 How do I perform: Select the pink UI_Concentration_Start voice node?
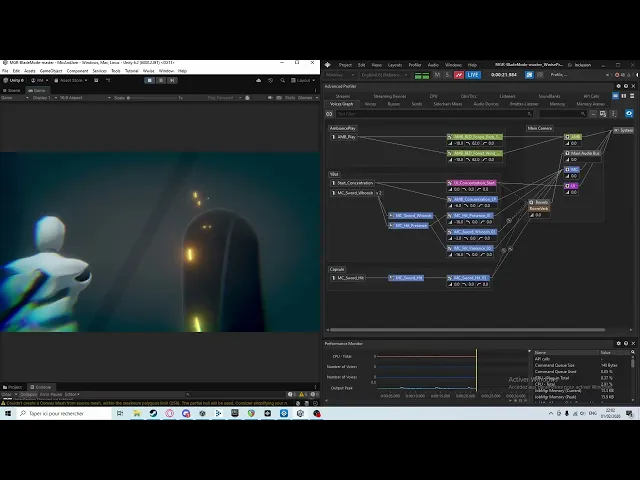472,183
